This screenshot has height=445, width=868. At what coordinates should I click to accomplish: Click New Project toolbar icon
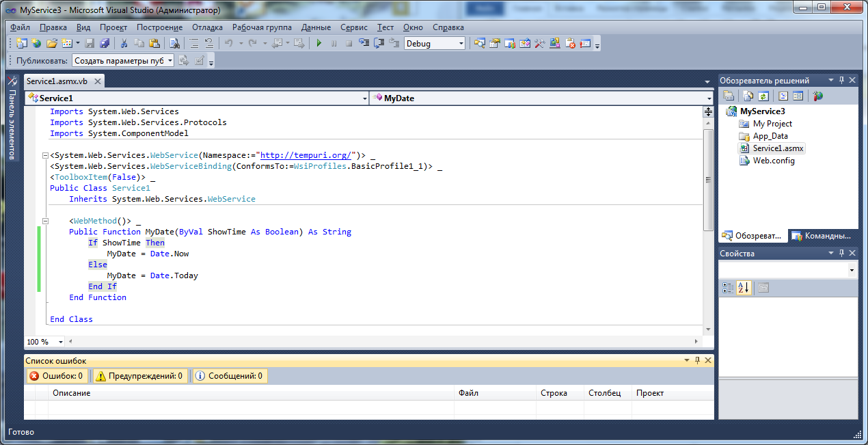tap(22, 43)
